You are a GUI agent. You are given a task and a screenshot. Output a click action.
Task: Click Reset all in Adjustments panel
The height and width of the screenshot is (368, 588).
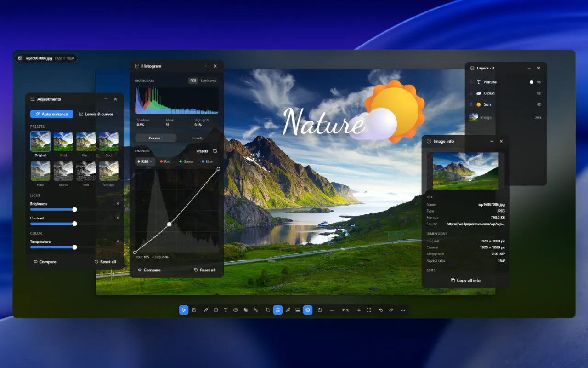pos(105,262)
